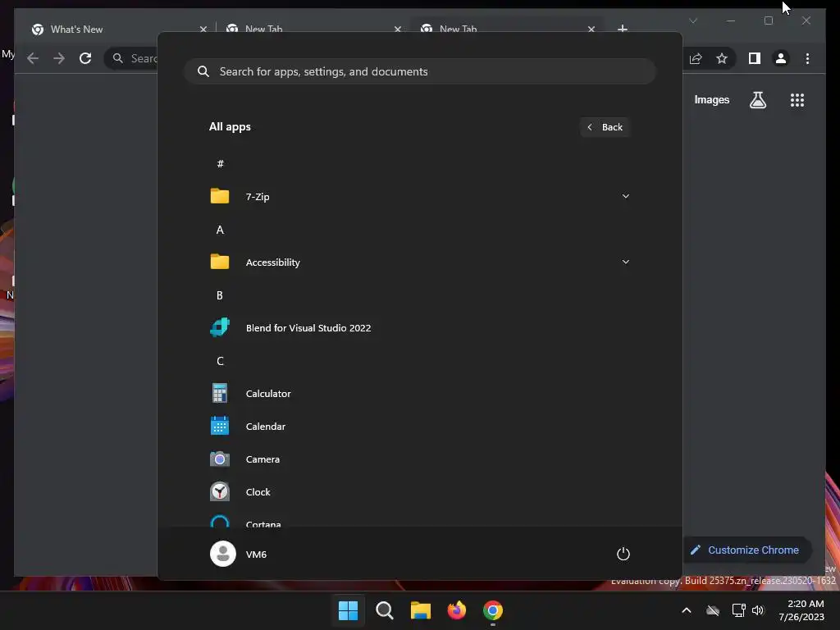This screenshot has height=630, width=840.
Task: Open the Accessibility folder icon
Action: pos(220,262)
